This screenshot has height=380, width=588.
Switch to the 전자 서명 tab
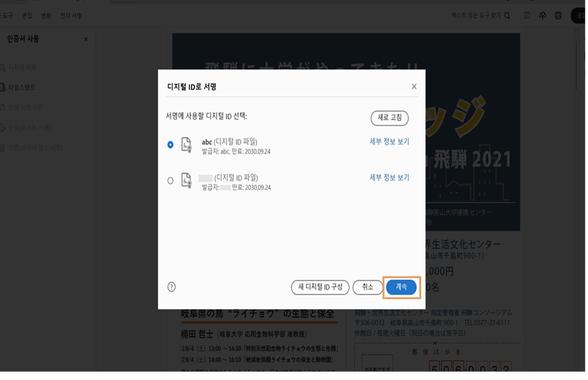pyautogui.click(x=71, y=16)
